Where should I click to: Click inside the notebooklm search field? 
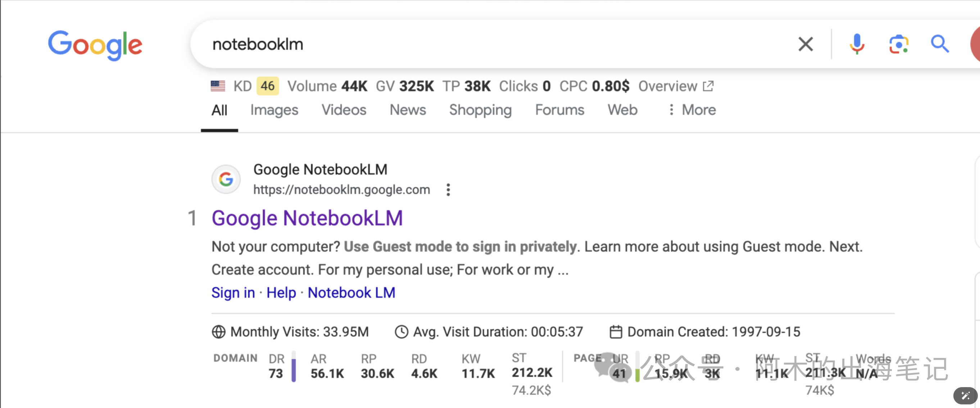click(x=495, y=44)
